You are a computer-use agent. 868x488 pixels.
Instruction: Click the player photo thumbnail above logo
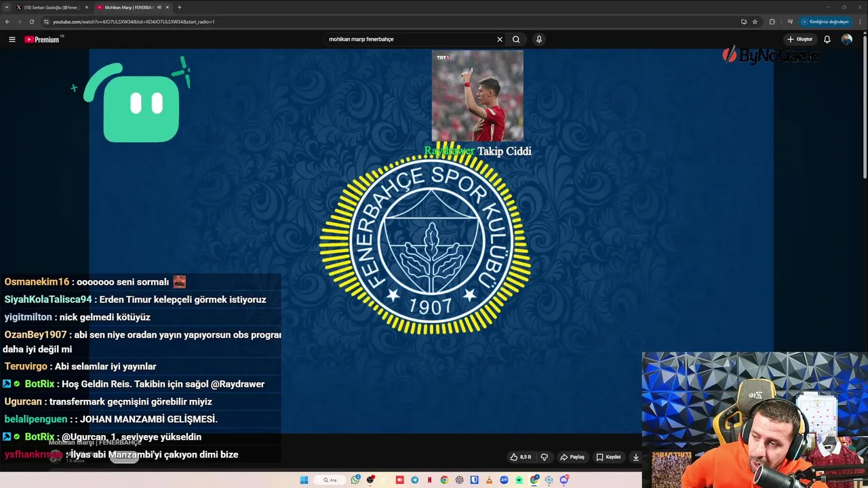click(x=477, y=95)
